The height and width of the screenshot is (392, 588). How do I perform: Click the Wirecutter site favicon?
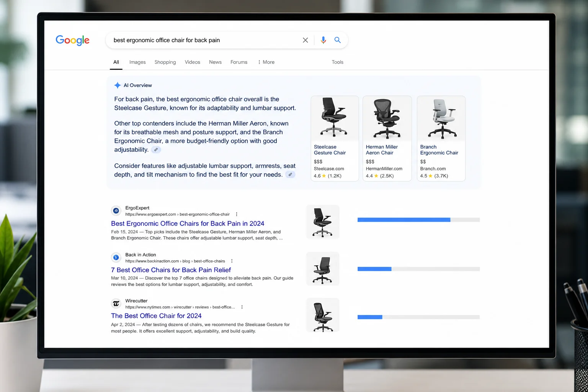pos(116,304)
